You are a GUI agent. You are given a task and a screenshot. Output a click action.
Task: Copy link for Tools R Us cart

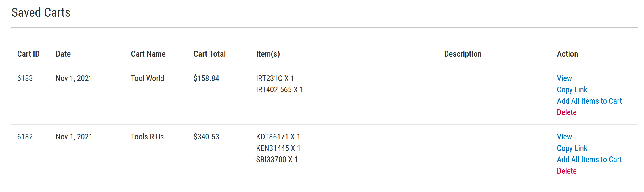(x=572, y=148)
